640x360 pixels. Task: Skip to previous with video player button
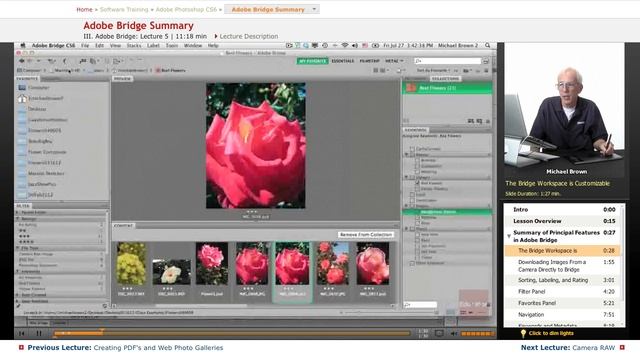(x=22, y=333)
